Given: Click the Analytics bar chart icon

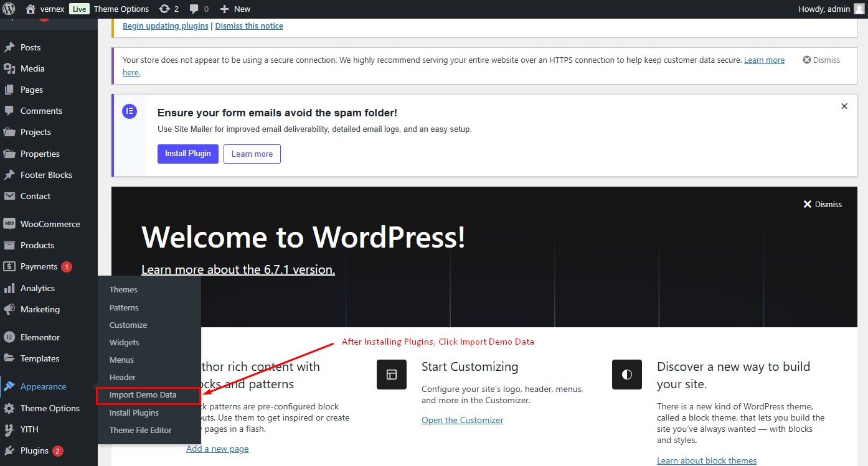Looking at the screenshot, I should tap(9, 288).
